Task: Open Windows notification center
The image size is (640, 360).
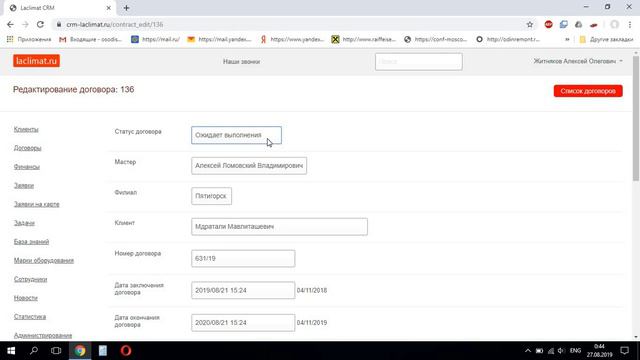Action: point(624,351)
